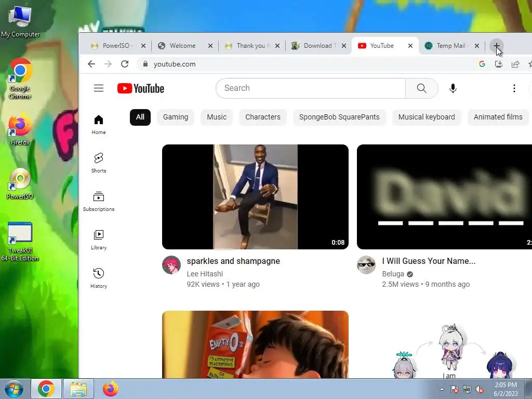Show hidden tray icons arrow
Viewport: 532px width, 399px height.
click(x=442, y=389)
